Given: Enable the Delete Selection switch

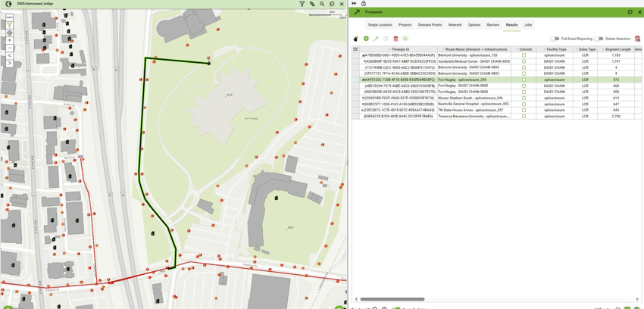Looking at the screenshot, I should [x=599, y=39].
